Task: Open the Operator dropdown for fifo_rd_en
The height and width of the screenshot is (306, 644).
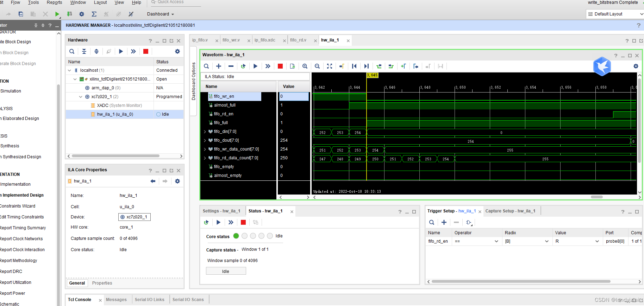Action: click(496, 241)
